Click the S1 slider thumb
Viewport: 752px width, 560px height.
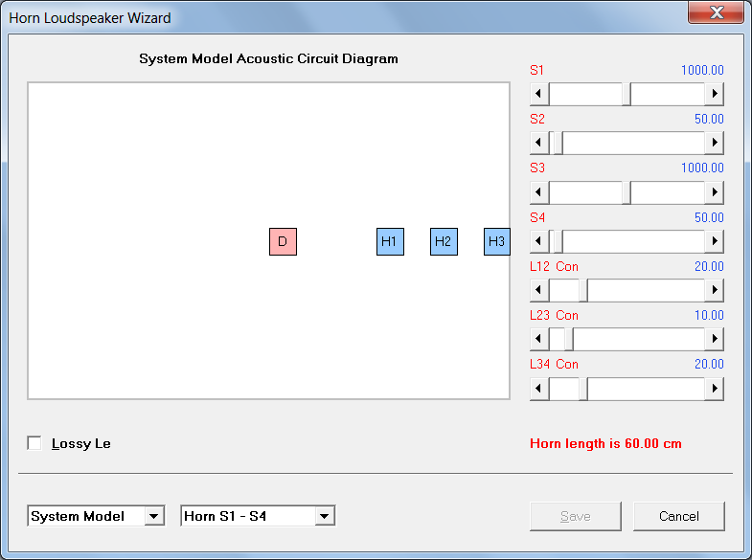coord(627,94)
